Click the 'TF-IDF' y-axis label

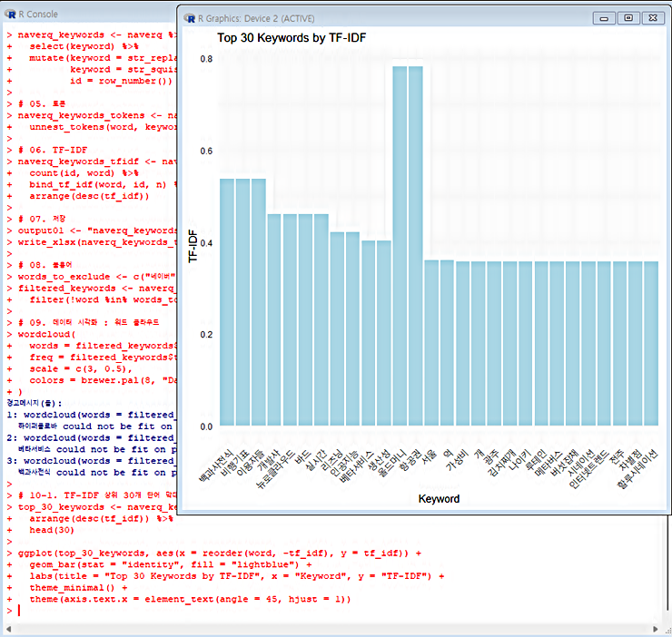193,246
